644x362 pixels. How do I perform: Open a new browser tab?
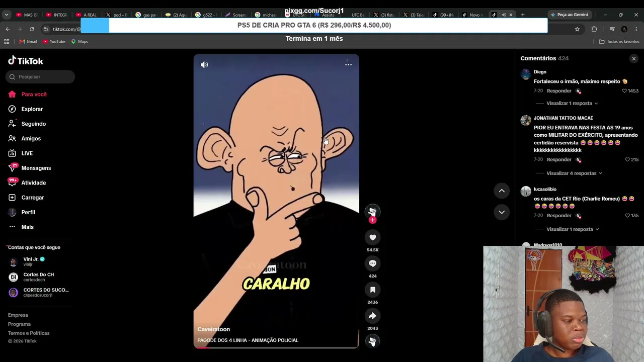click(523, 15)
